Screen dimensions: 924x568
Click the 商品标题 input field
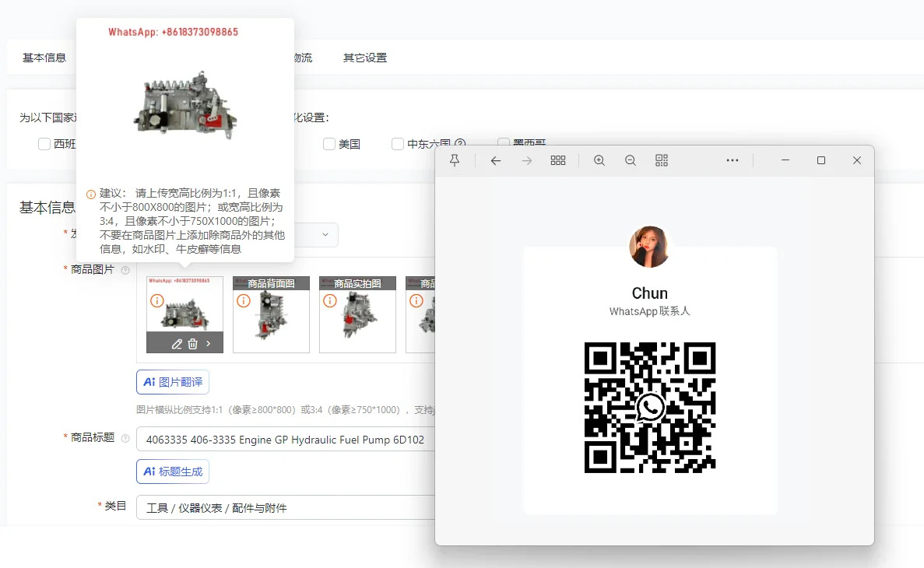click(x=286, y=440)
